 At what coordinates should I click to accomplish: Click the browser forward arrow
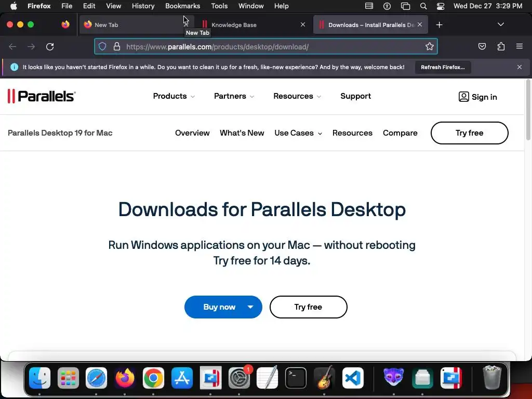point(31,46)
